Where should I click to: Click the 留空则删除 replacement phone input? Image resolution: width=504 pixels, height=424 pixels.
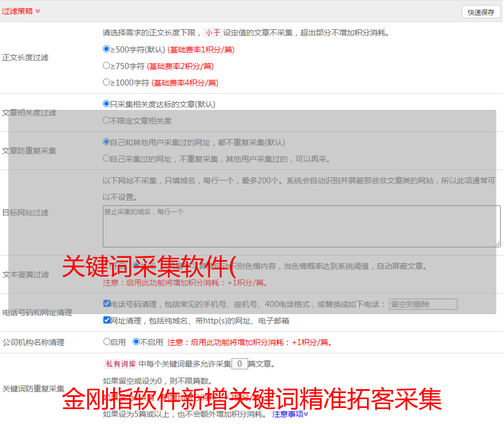click(x=423, y=304)
